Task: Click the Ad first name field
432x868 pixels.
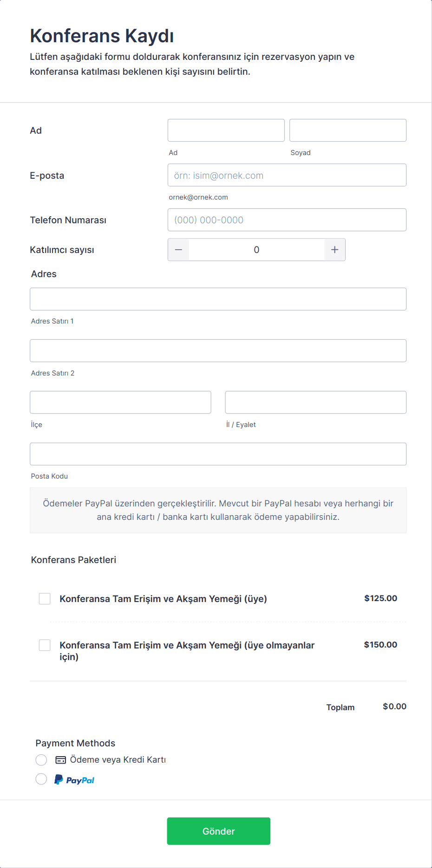Action: point(226,130)
